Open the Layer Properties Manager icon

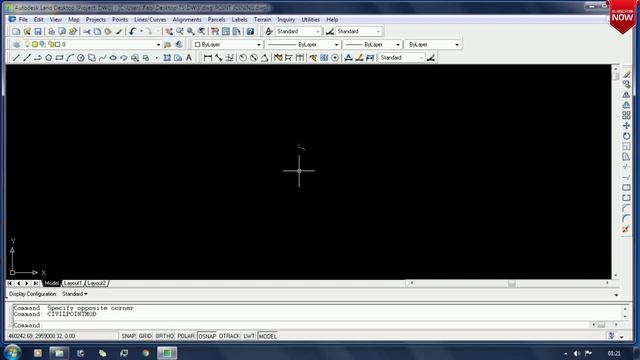point(16,44)
